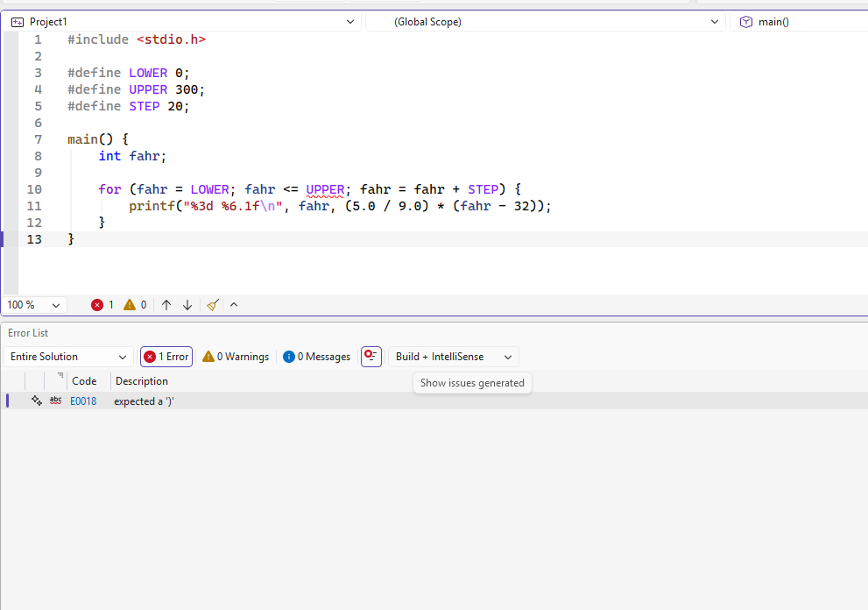Click the printf call on line 11

152,206
